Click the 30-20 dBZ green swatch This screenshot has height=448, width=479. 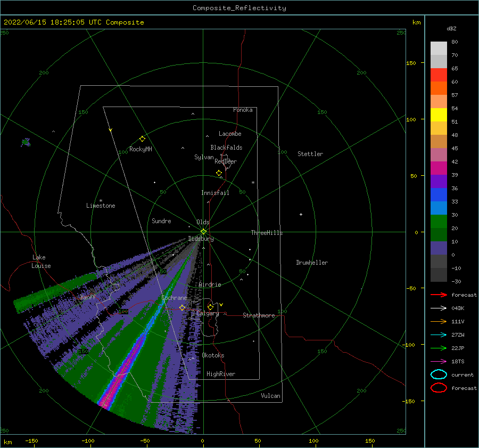(x=439, y=222)
